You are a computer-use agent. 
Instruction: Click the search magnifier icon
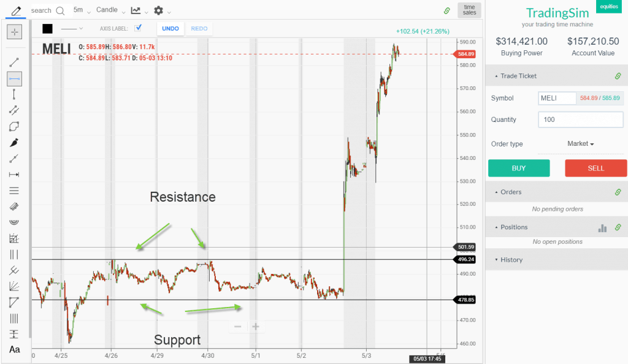click(x=60, y=10)
